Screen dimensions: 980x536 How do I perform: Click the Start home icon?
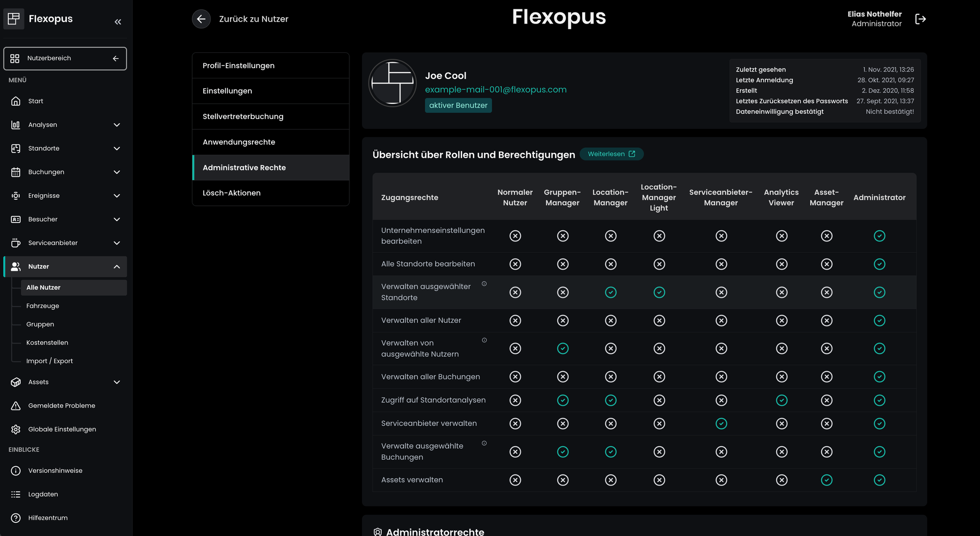[16, 101]
